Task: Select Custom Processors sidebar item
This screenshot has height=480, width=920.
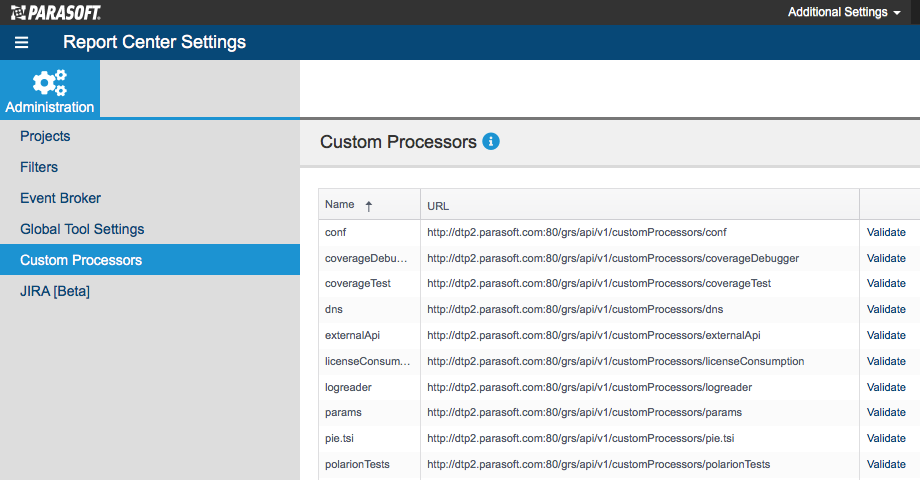Action: [x=150, y=260]
